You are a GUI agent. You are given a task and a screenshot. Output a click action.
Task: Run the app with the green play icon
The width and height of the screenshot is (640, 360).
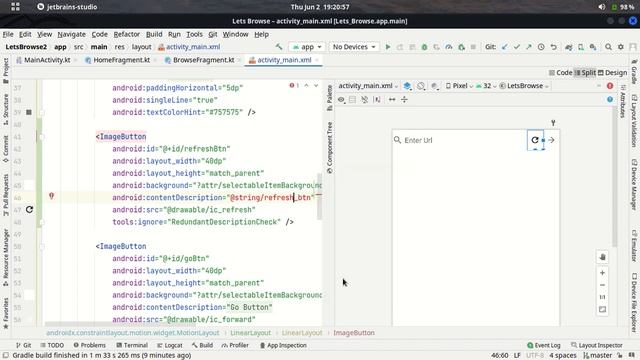pos(388,47)
